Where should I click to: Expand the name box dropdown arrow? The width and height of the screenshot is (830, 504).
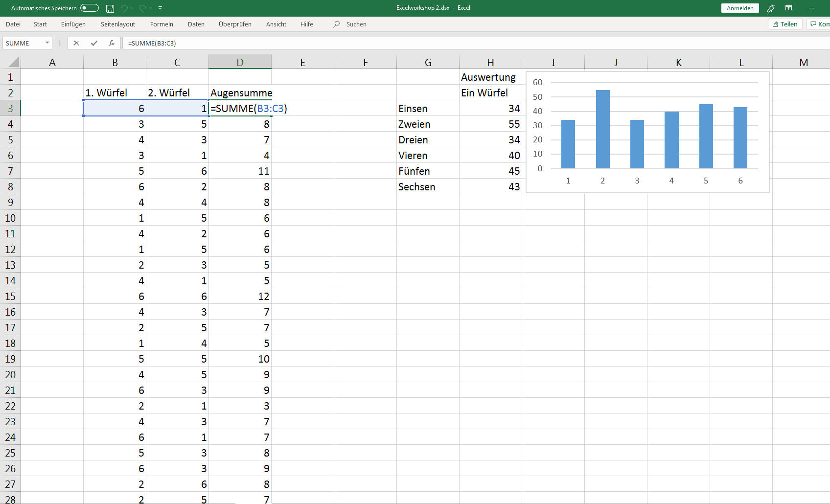pos(47,43)
